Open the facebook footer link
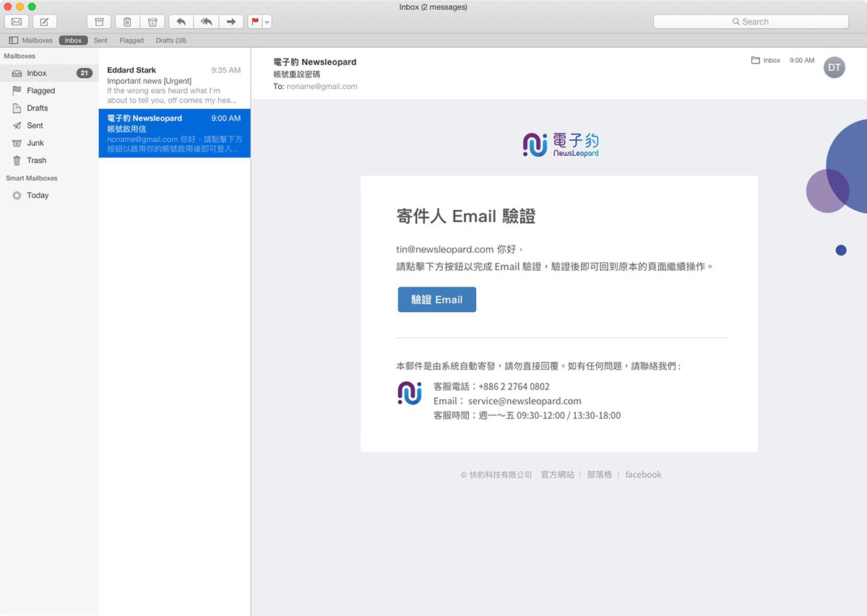This screenshot has height=616, width=867. [x=643, y=474]
